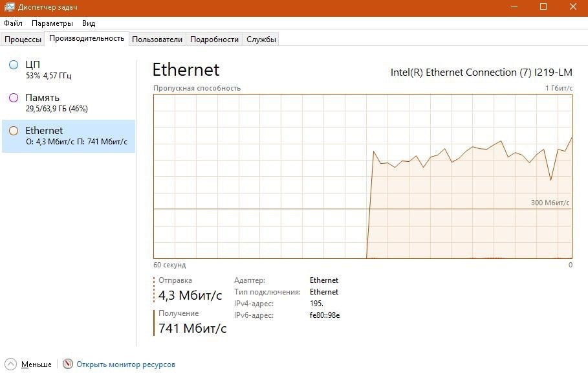Click the Адаптер: label
Viewport: 588px width, 380px height.
tap(250, 280)
